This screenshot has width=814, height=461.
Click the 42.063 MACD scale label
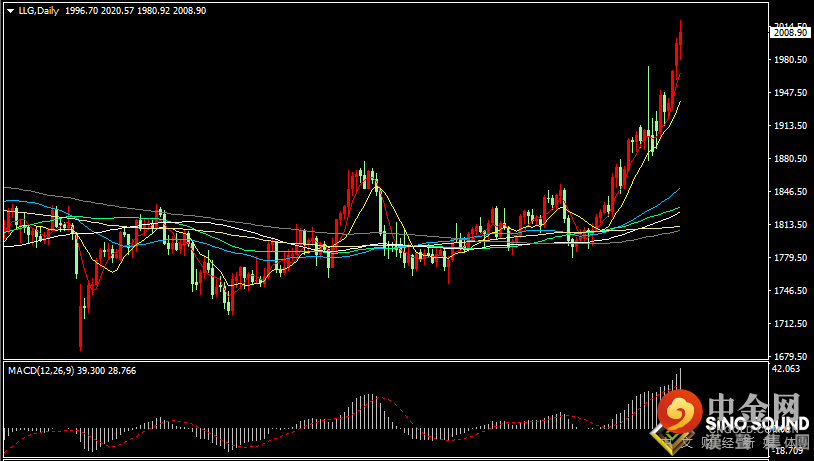(x=786, y=369)
